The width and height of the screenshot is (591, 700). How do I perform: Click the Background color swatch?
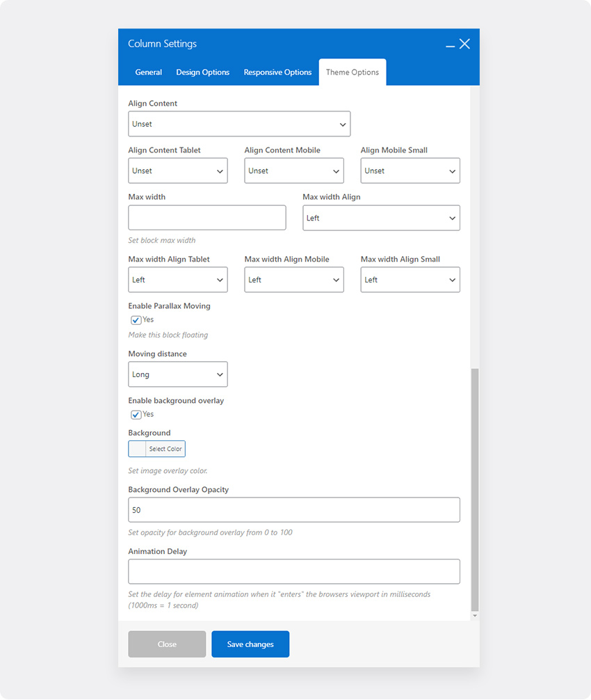pyautogui.click(x=137, y=449)
